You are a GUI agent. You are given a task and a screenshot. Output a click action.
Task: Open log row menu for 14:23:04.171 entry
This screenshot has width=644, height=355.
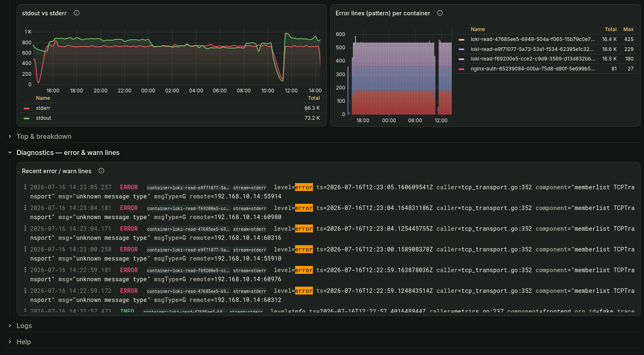click(x=25, y=228)
